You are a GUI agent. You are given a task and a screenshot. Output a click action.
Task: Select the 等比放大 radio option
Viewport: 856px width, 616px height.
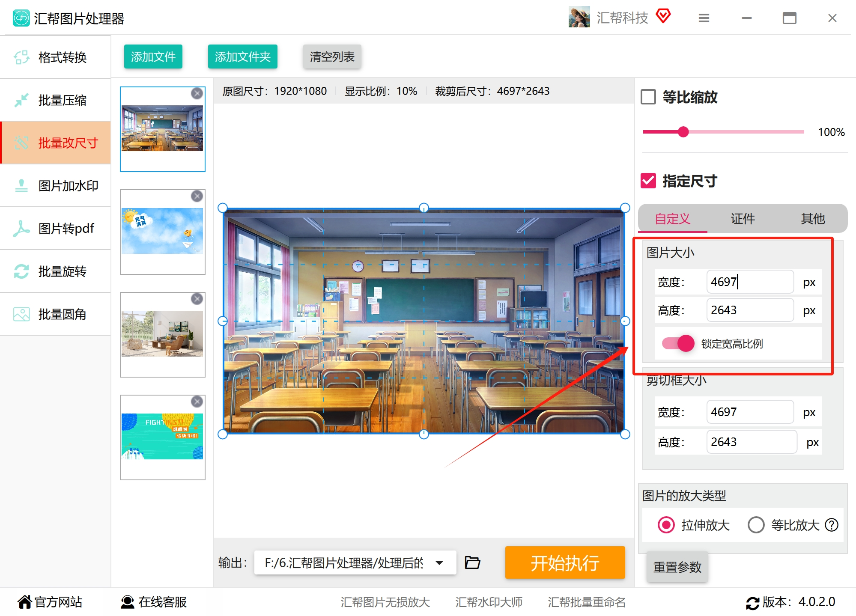click(756, 525)
